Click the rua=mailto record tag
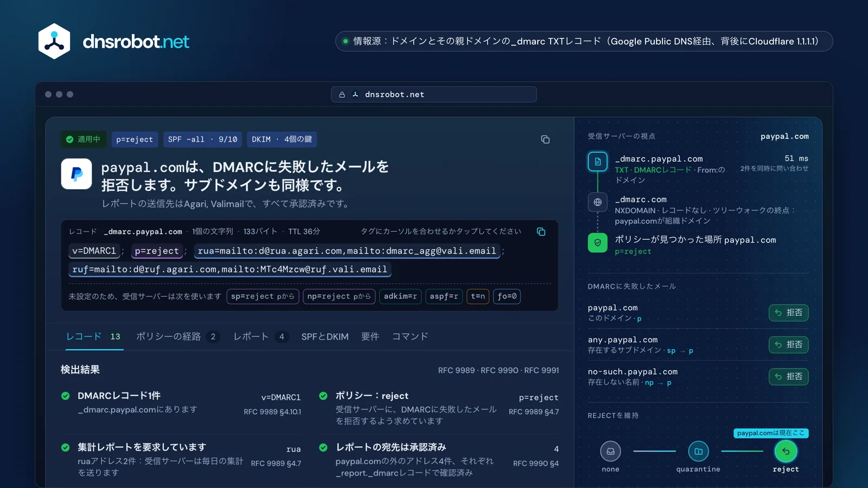This screenshot has height=488, width=868. tap(347, 251)
